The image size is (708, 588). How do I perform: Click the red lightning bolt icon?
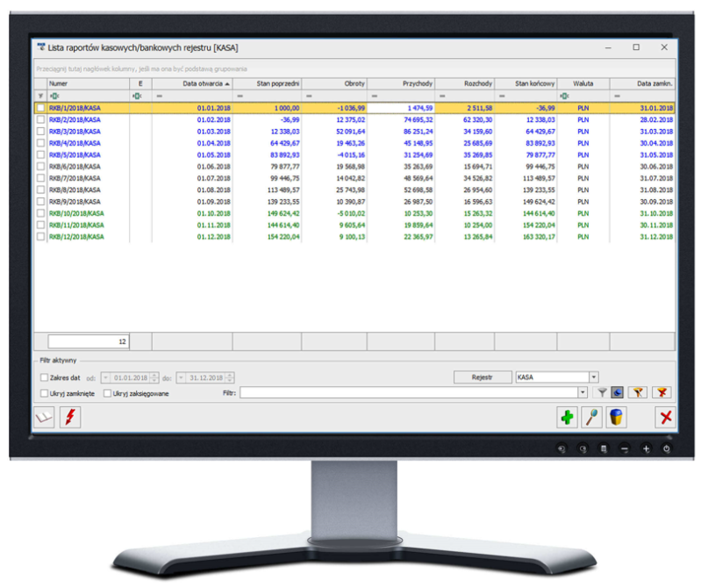click(x=68, y=418)
